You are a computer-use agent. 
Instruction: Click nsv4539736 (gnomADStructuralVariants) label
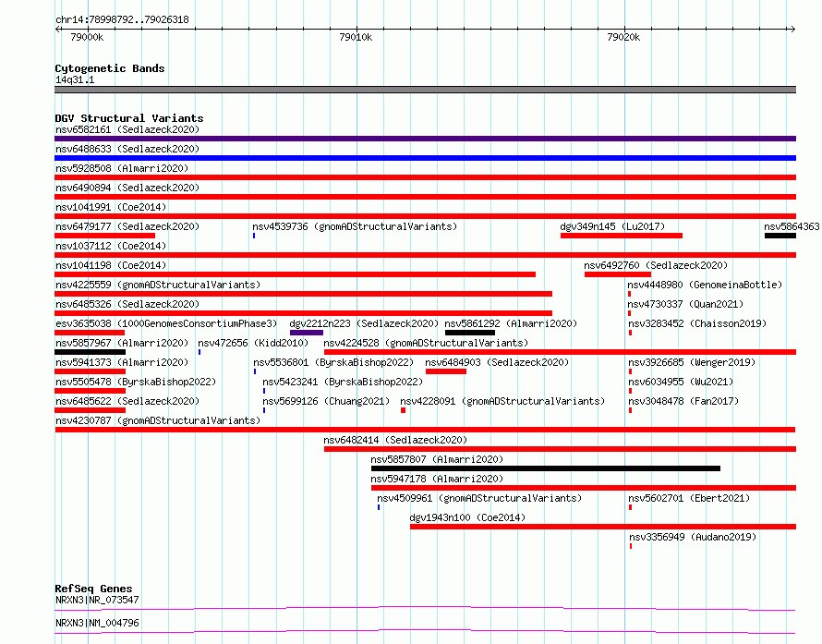coord(355,226)
